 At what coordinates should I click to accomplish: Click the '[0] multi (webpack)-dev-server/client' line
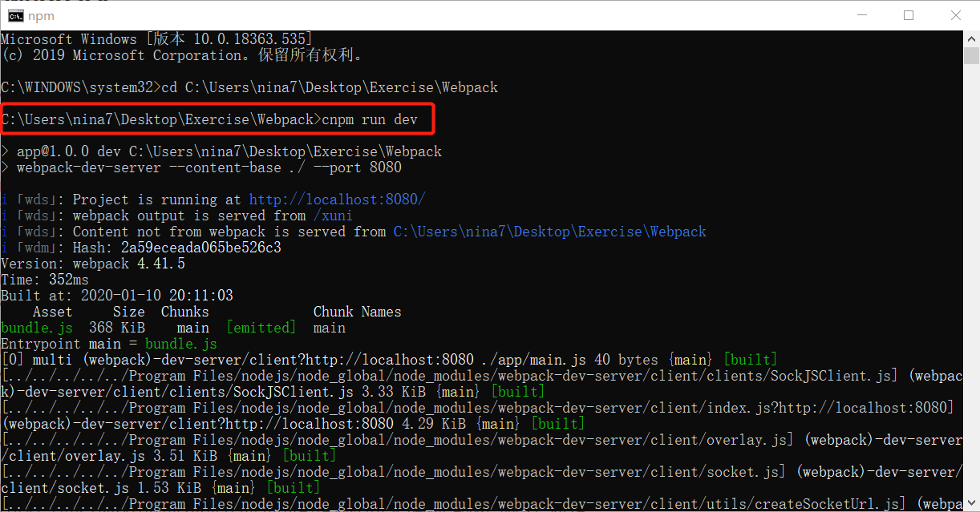[x=390, y=360]
